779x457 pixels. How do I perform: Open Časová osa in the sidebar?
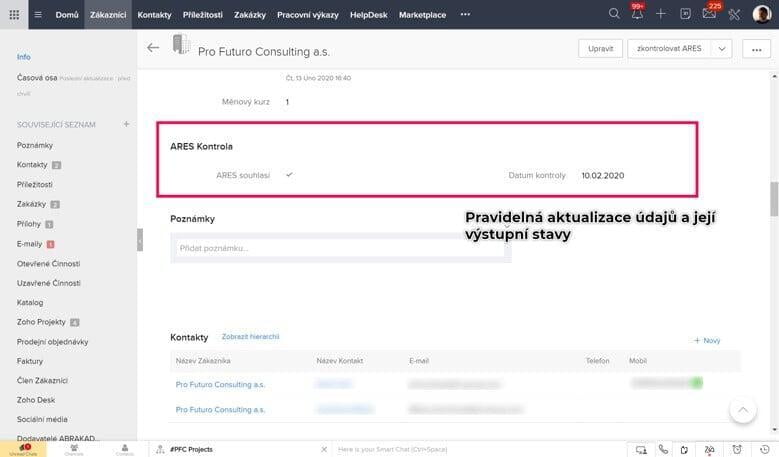pos(37,78)
